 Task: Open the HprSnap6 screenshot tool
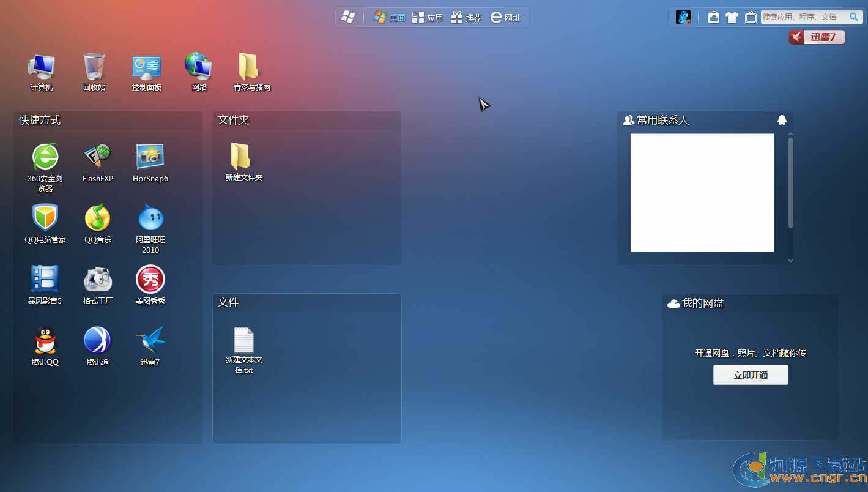(x=150, y=158)
